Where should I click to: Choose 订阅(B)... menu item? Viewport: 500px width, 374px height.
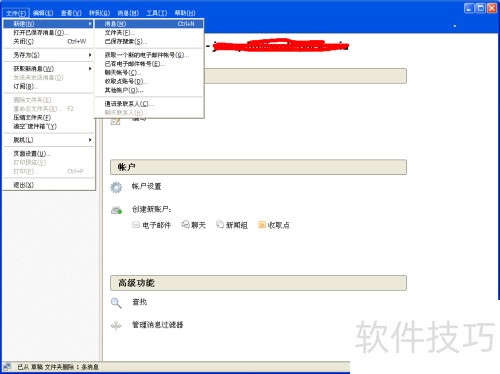point(49,86)
